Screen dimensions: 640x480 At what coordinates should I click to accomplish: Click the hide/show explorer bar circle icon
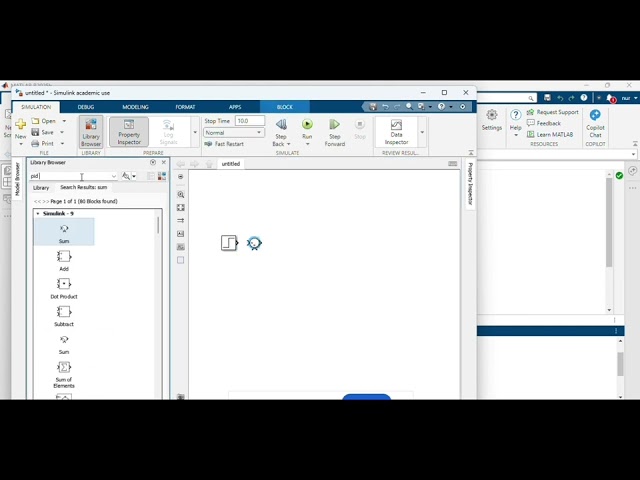coord(180,176)
